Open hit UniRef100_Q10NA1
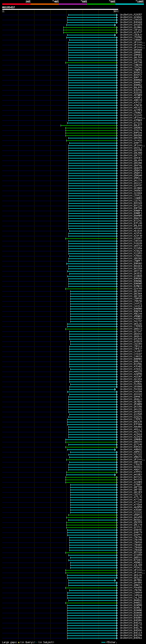This screenshot has height=644, width=146. 131,27
